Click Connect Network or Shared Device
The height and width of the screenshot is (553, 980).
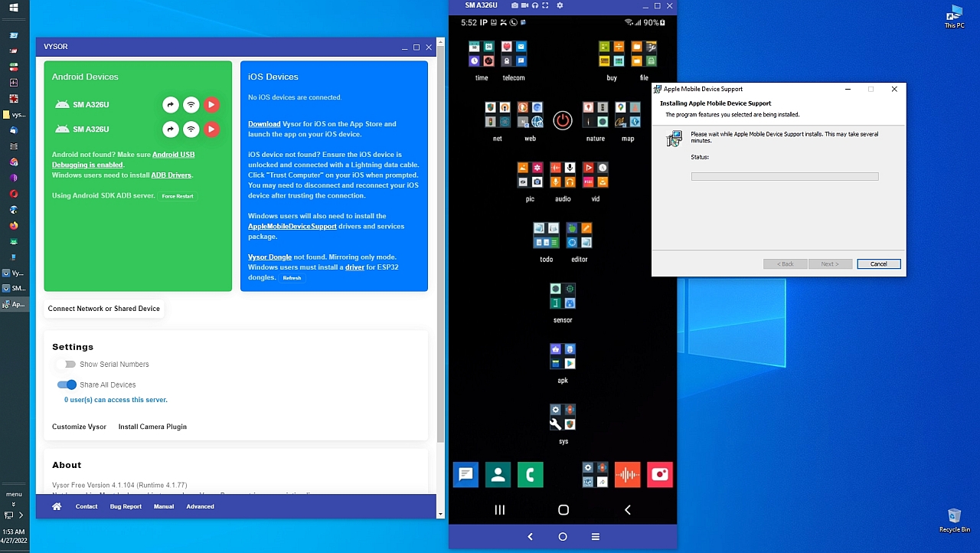(x=104, y=309)
